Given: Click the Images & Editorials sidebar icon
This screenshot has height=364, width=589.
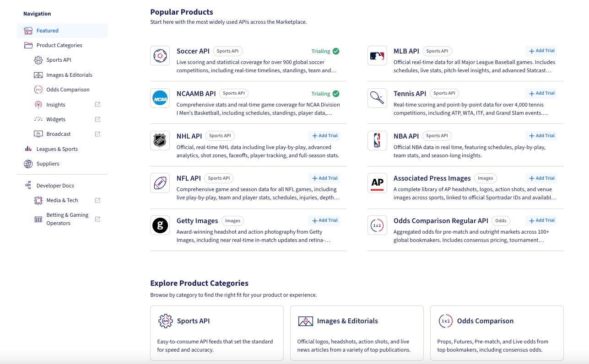Looking at the screenshot, I should pos(38,75).
